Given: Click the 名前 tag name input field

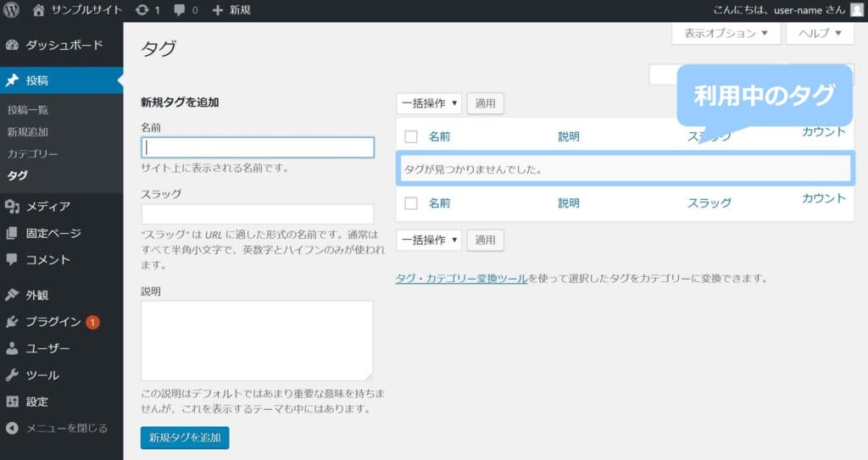Looking at the screenshot, I should [257, 147].
